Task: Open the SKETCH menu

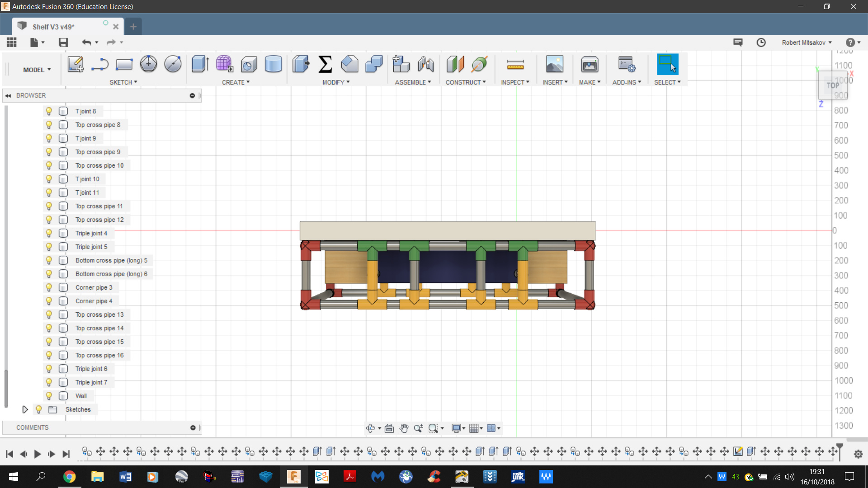Action: [123, 82]
